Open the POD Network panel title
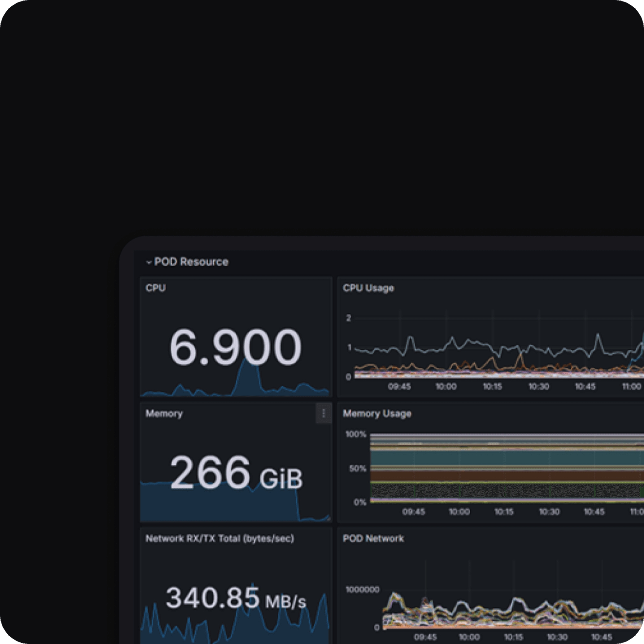Image resolution: width=644 pixels, height=644 pixels. [x=373, y=539]
